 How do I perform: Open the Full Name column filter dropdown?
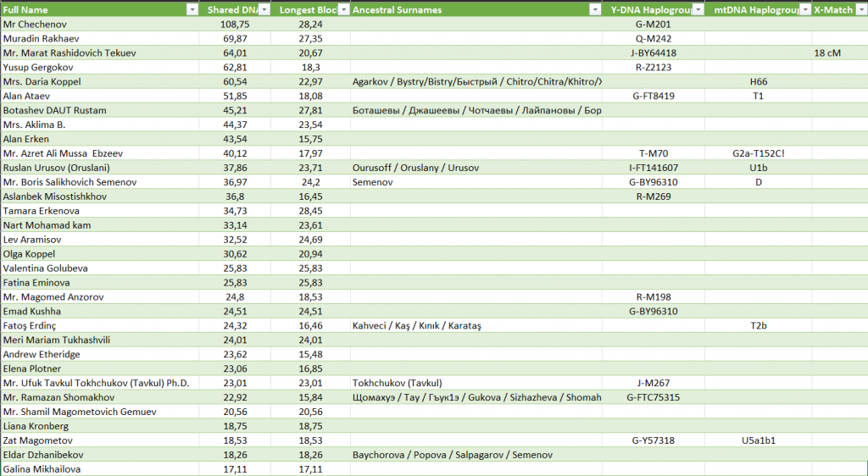click(192, 9)
